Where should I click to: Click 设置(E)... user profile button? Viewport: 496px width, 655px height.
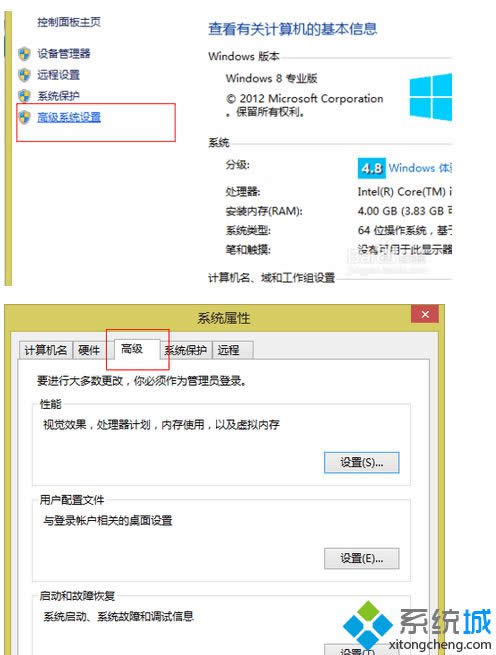(x=362, y=558)
